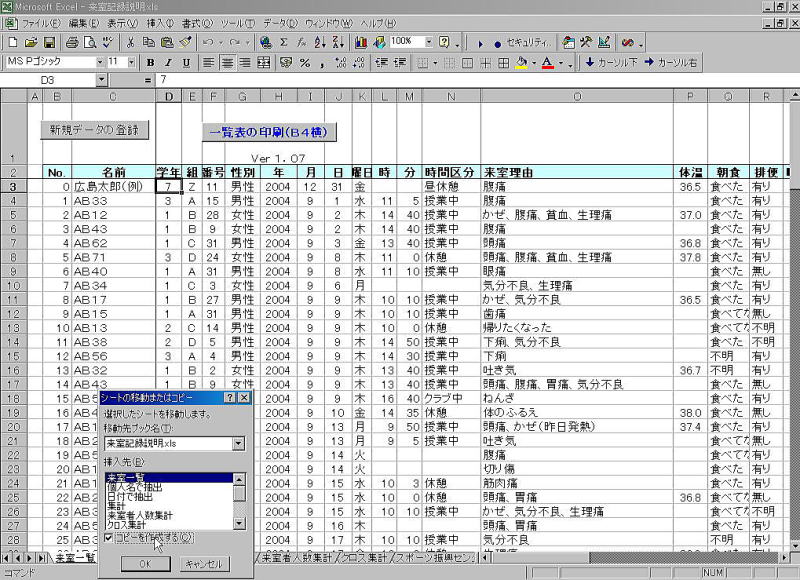The image size is (800, 580).
Task: Apply red font color A
Action: pyautogui.click(x=548, y=63)
